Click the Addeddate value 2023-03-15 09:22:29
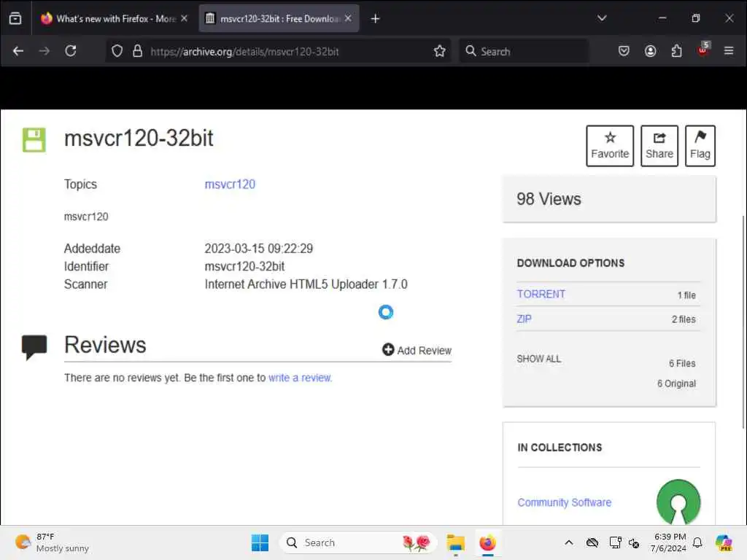 259,249
